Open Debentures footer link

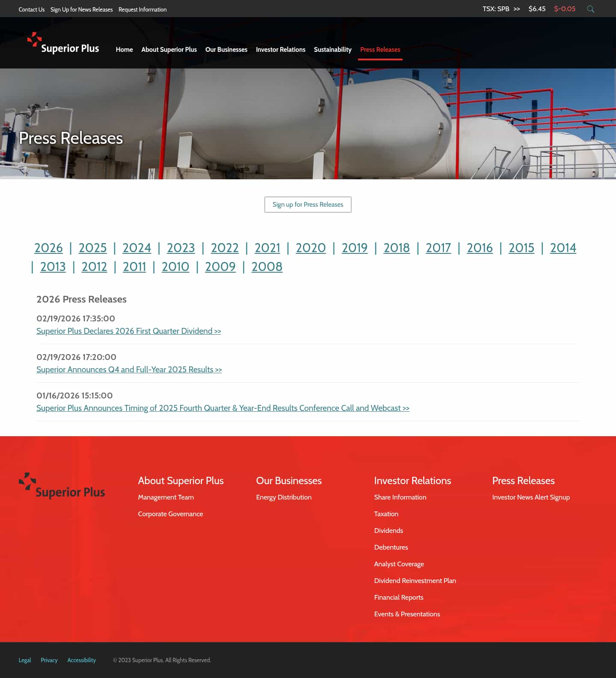[x=391, y=547]
